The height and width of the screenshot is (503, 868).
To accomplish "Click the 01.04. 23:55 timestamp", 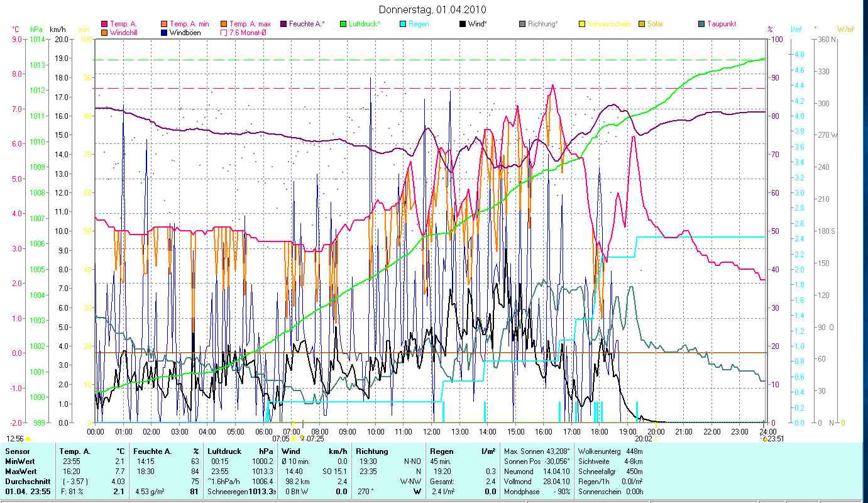I will pyautogui.click(x=27, y=492).
